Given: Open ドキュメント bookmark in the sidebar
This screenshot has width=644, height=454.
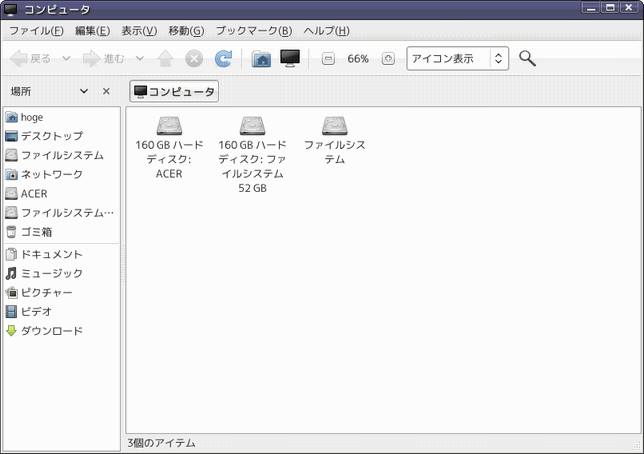Looking at the screenshot, I should pyautogui.click(x=62, y=254).
